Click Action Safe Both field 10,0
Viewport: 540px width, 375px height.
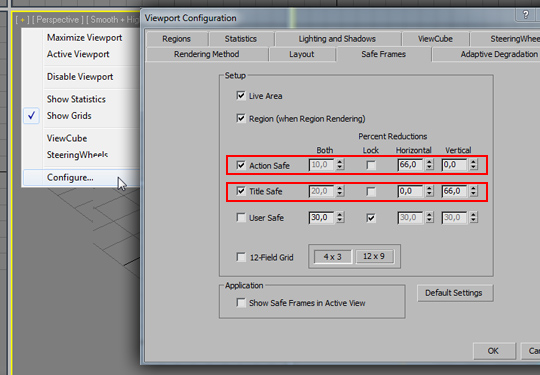322,165
